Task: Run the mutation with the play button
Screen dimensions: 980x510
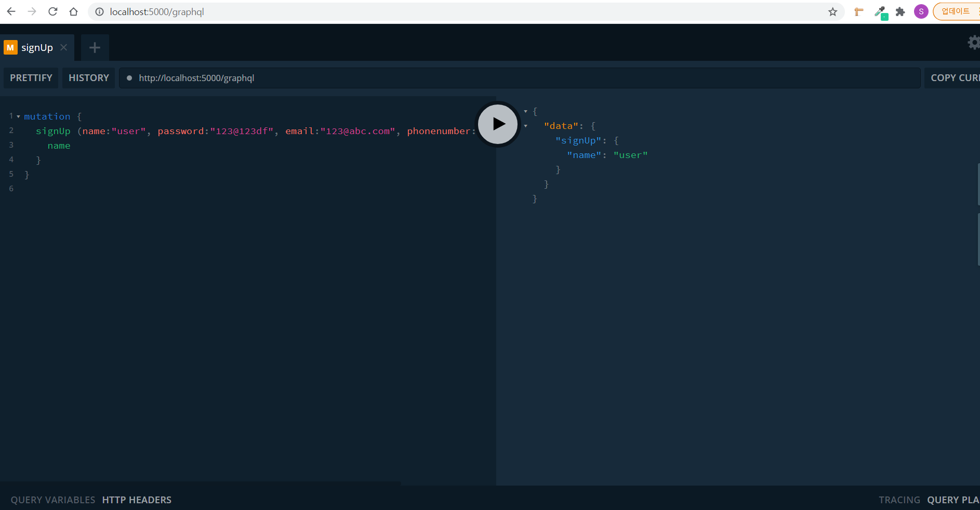Action: (x=498, y=124)
